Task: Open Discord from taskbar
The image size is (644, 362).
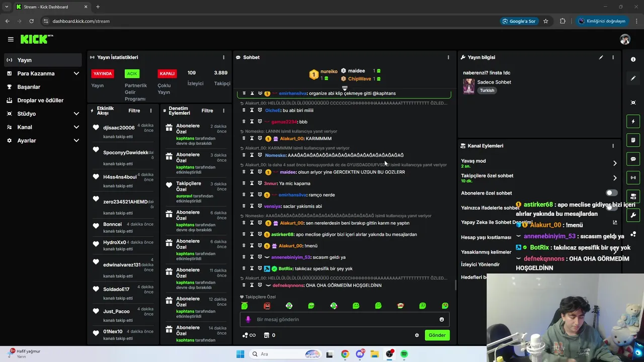Action: [x=360, y=354]
